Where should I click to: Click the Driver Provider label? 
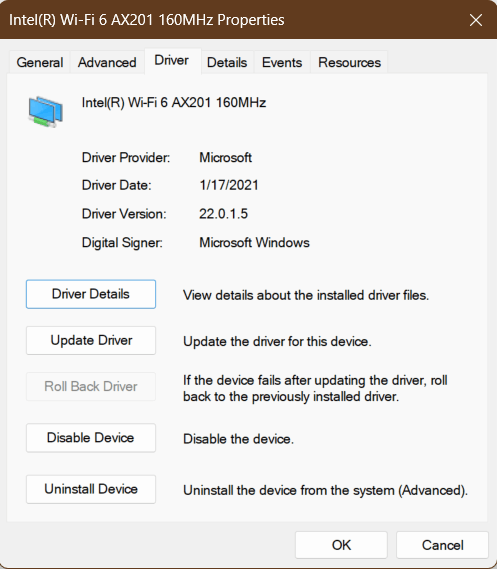(126, 157)
